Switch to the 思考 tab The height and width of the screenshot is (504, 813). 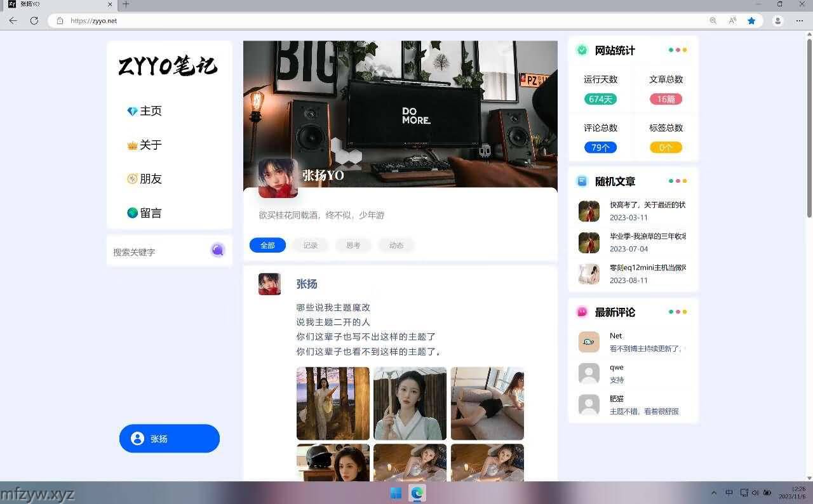click(353, 246)
